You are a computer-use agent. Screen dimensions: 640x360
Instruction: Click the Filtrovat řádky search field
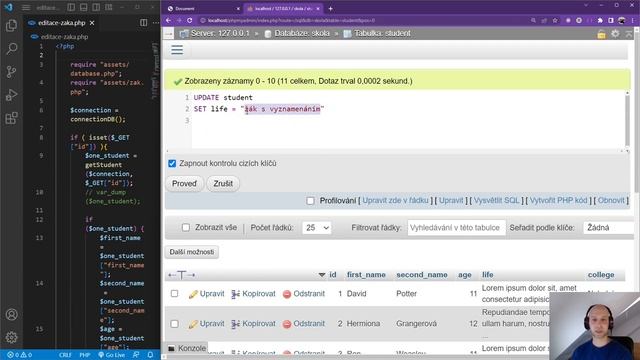(x=456, y=228)
